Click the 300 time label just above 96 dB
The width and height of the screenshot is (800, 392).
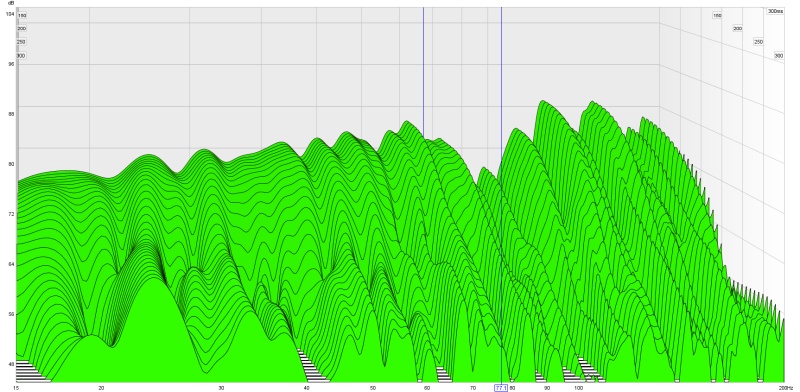click(21, 56)
